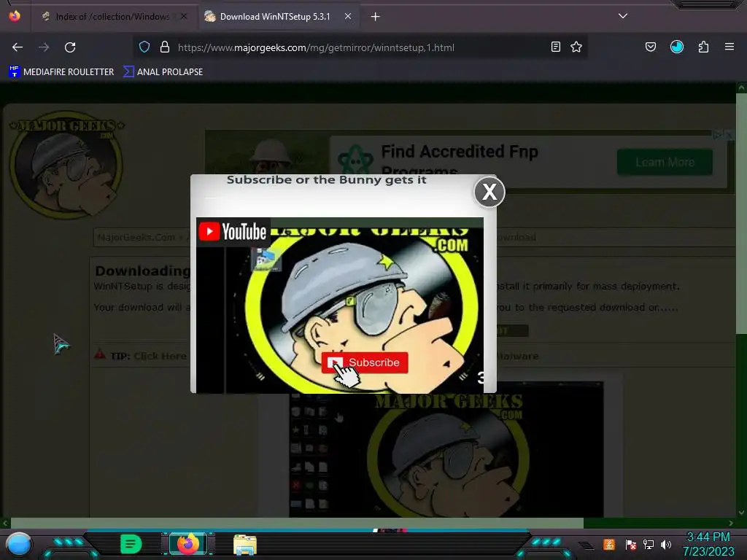Viewport: 747px width, 560px height.
Task: Open the Firefox hamburger application menu
Action: (x=729, y=47)
